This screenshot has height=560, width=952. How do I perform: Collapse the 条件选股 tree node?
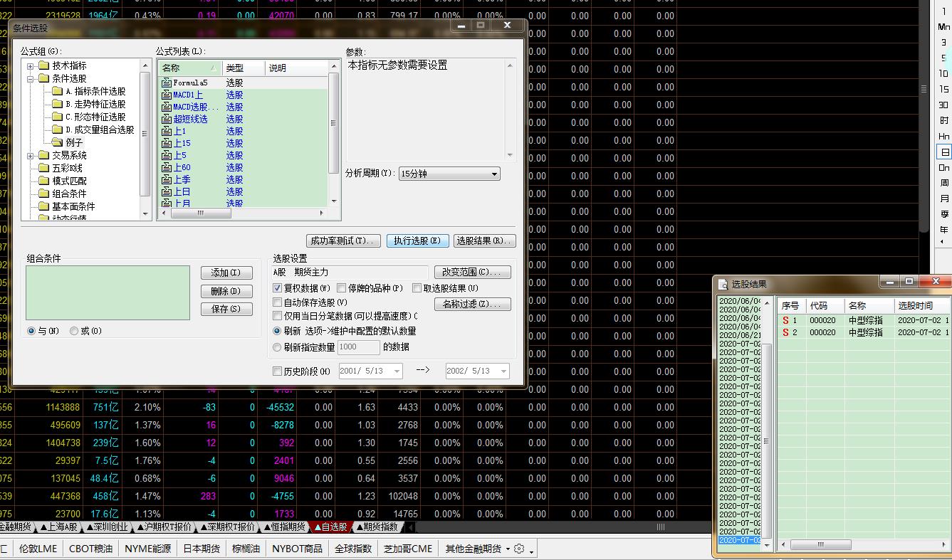pyautogui.click(x=31, y=79)
